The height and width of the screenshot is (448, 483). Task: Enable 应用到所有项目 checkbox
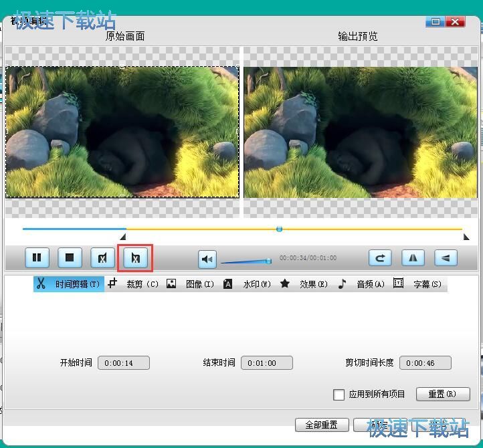339,395
